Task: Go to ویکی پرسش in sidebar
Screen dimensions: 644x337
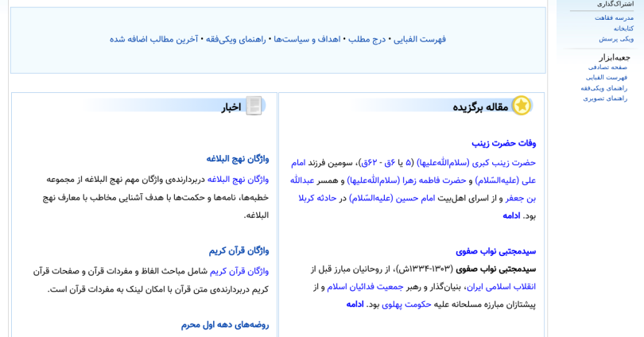Action: pos(616,39)
